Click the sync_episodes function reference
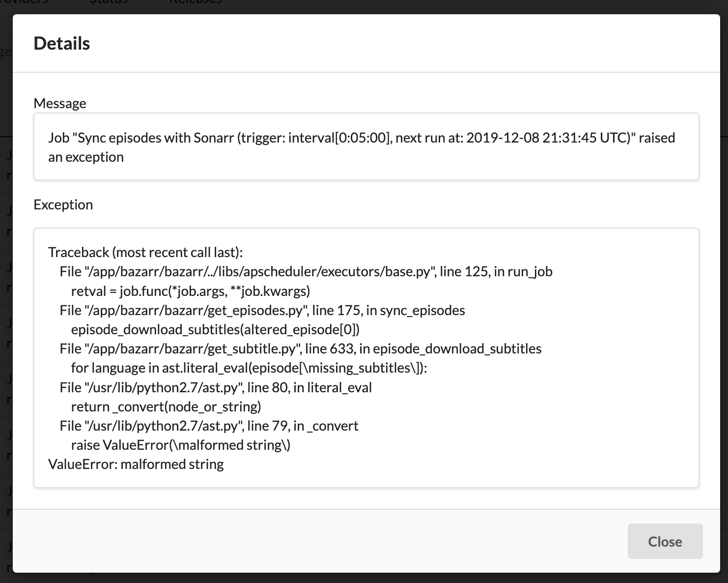Image resolution: width=728 pixels, height=583 pixels. tap(423, 310)
